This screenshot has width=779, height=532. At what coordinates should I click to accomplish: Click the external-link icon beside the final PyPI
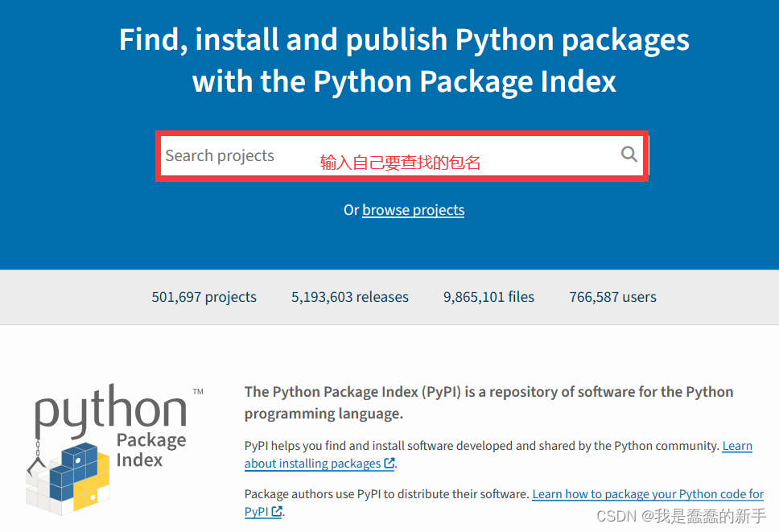[x=277, y=511]
